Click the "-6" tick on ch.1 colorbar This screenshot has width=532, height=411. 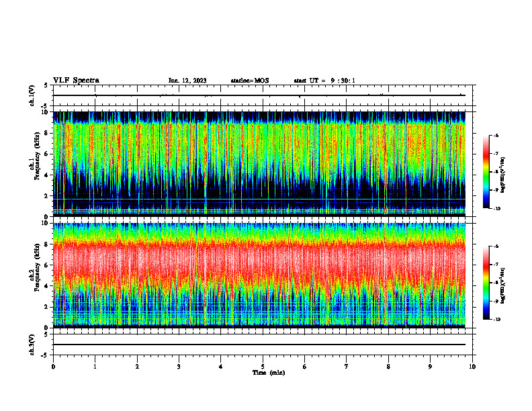[x=496, y=136]
